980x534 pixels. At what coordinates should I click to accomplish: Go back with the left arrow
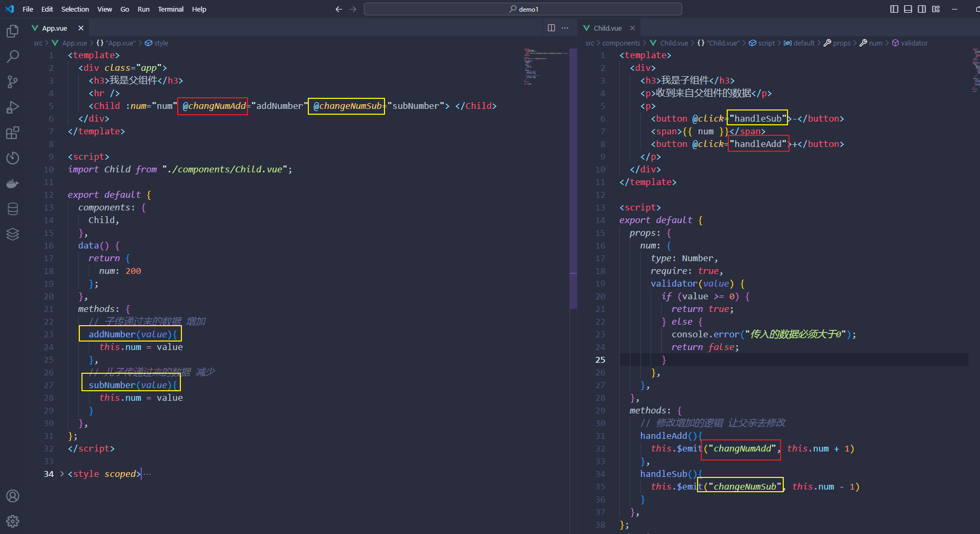[x=339, y=9]
